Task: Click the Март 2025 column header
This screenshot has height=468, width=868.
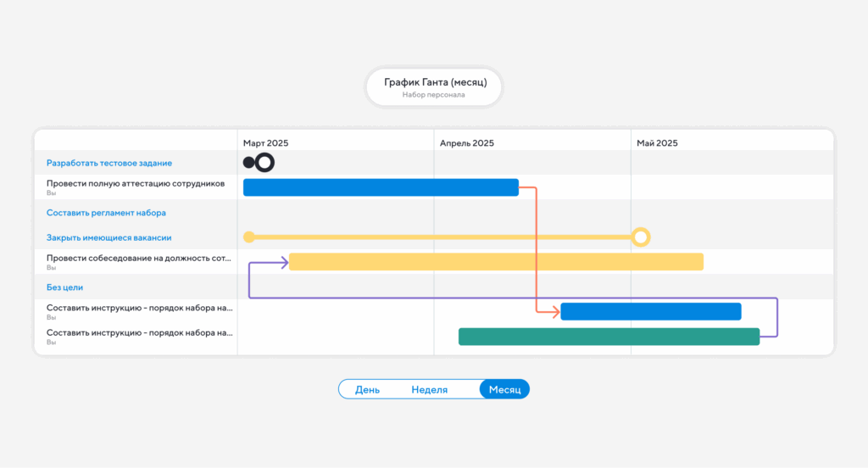Action: 266,143
